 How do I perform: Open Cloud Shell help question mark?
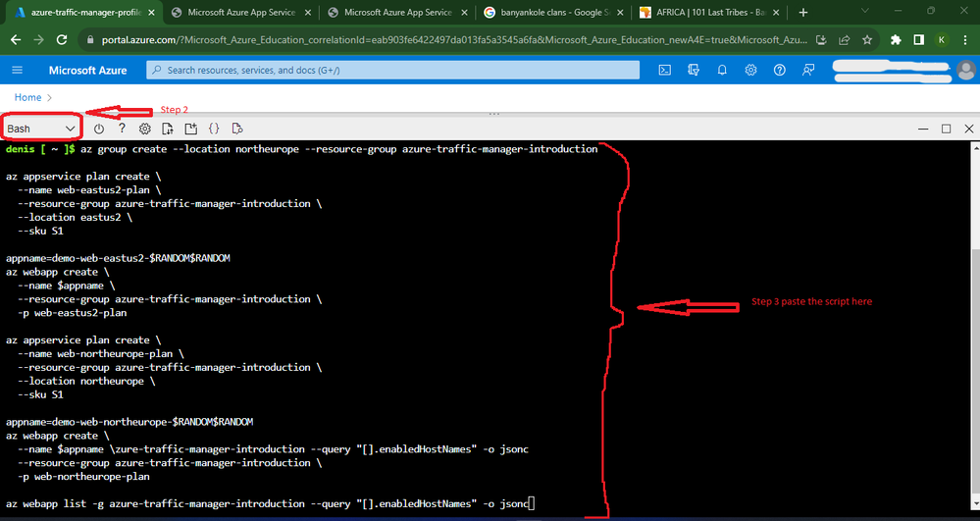[x=122, y=129]
